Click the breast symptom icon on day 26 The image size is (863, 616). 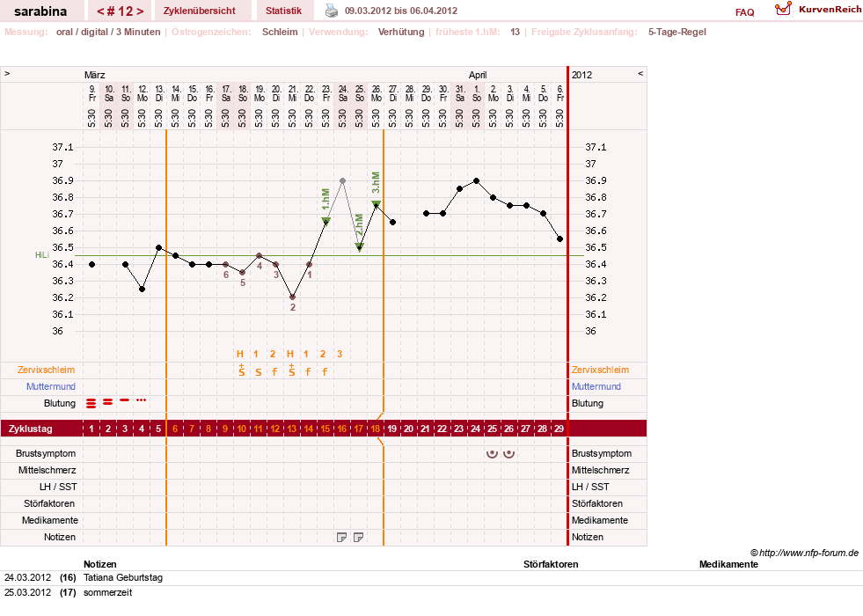pos(509,453)
